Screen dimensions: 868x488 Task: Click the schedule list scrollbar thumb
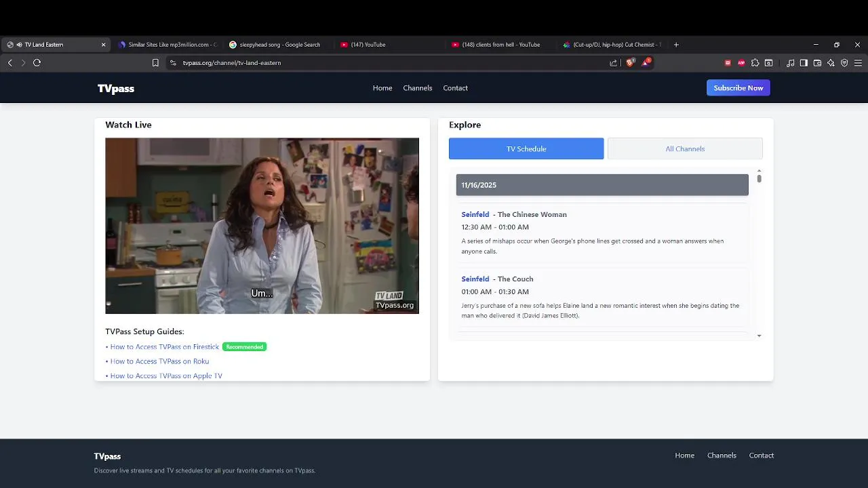(x=759, y=179)
